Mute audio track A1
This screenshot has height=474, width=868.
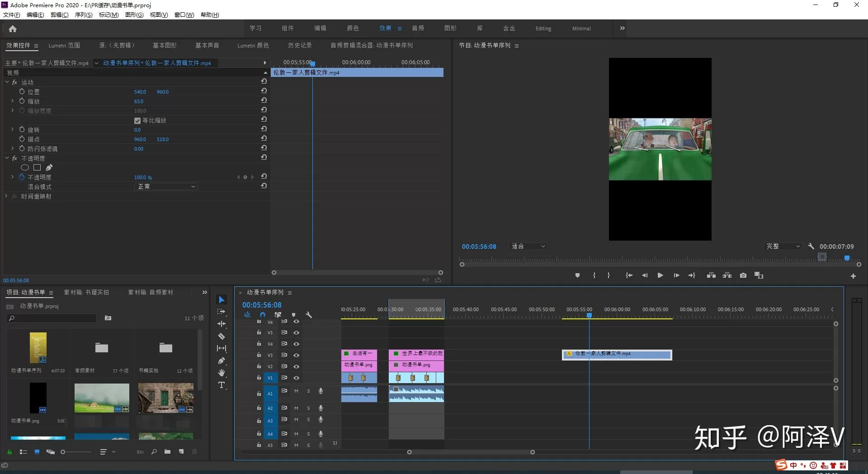click(x=297, y=391)
